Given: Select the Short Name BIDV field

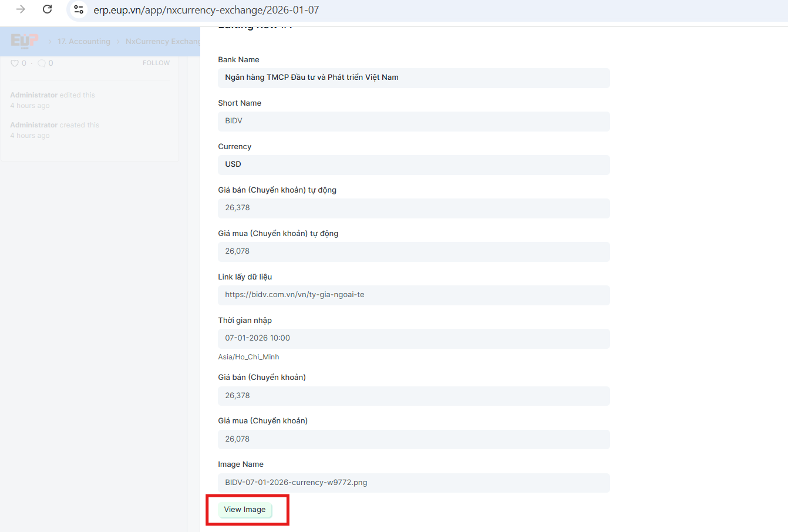Looking at the screenshot, I should click(413, 121).
